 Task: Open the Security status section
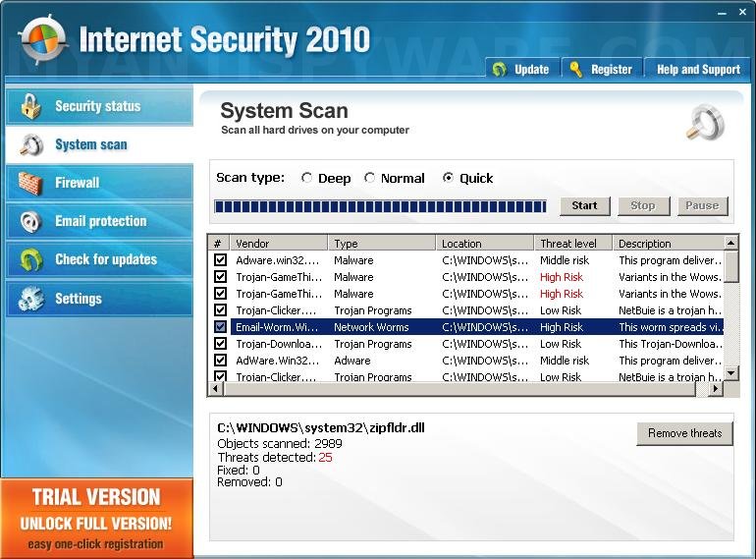(x=100, y=106)
